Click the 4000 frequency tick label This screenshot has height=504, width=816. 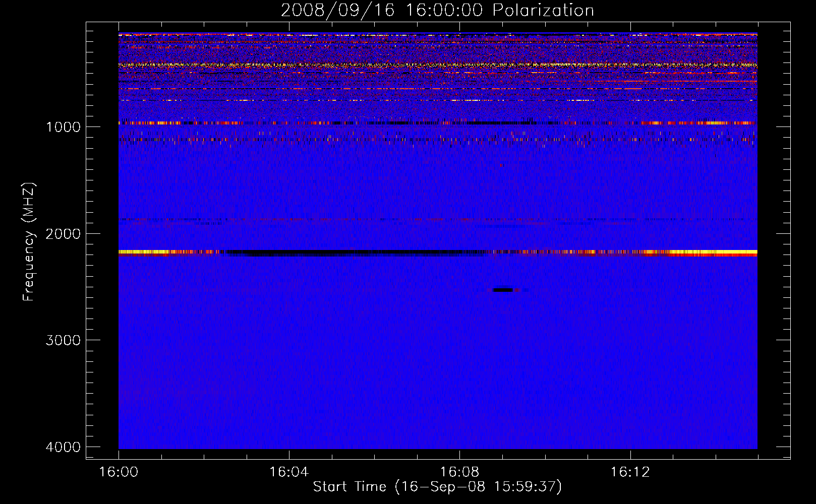point(63,447)
